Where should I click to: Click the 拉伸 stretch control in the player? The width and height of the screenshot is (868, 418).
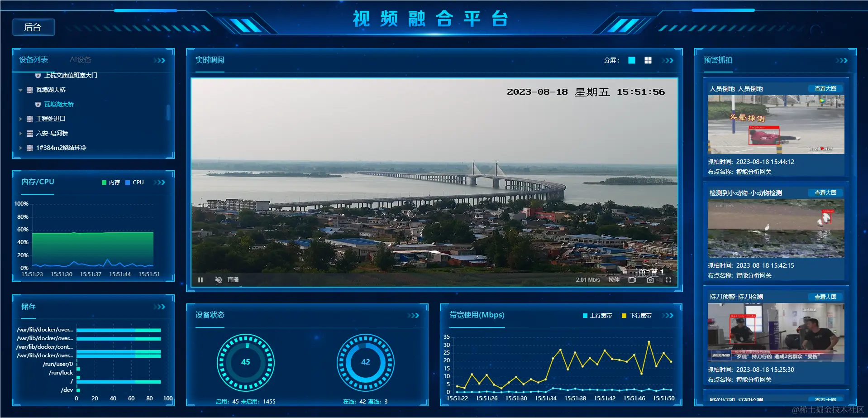pyautogui.click(x=614, y=279)
